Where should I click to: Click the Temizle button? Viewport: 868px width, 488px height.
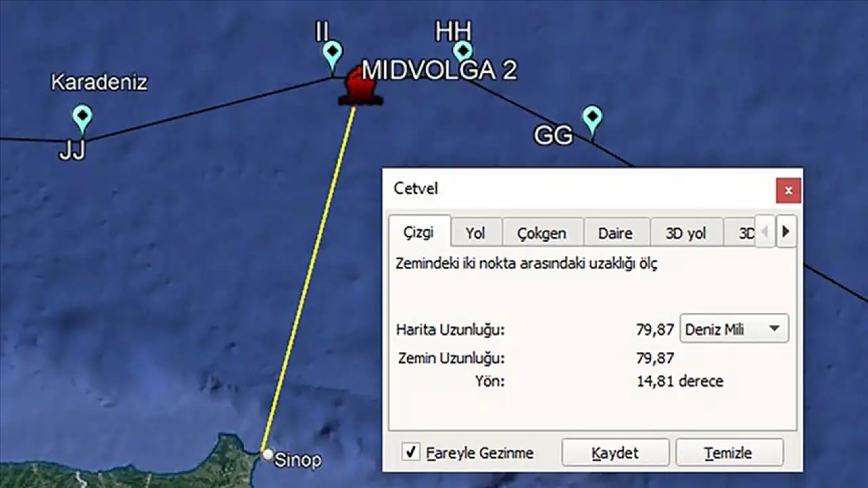coord(729,453)
